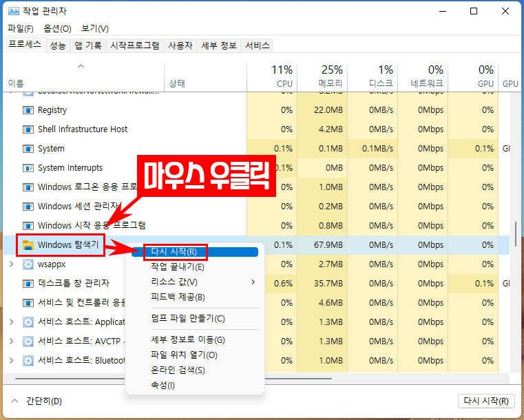Image resolution: width=524 pixels, height=420 pixels.
Task: Choose 온라인 검색(S) menu item
Action: click(195, 370)
